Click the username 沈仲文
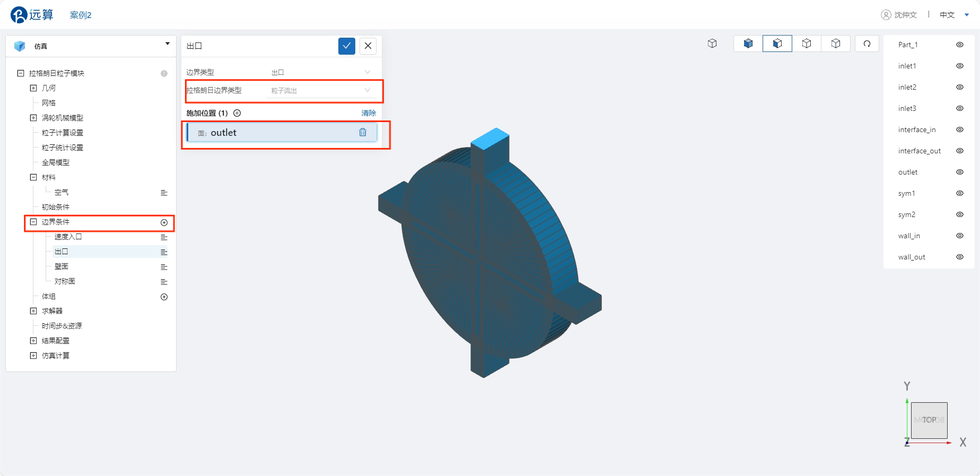 point(906,15)
